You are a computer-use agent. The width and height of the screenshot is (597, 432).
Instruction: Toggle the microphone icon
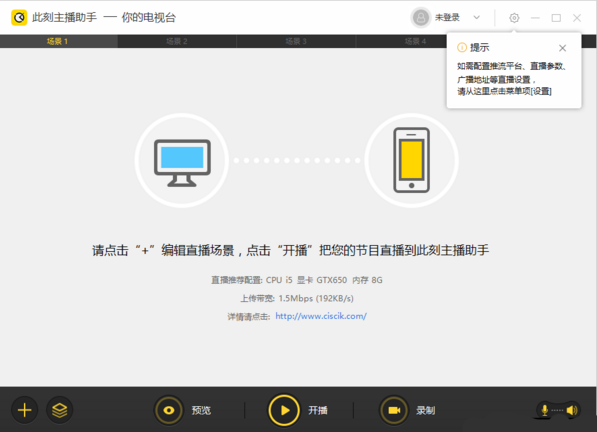click(545, 410)
